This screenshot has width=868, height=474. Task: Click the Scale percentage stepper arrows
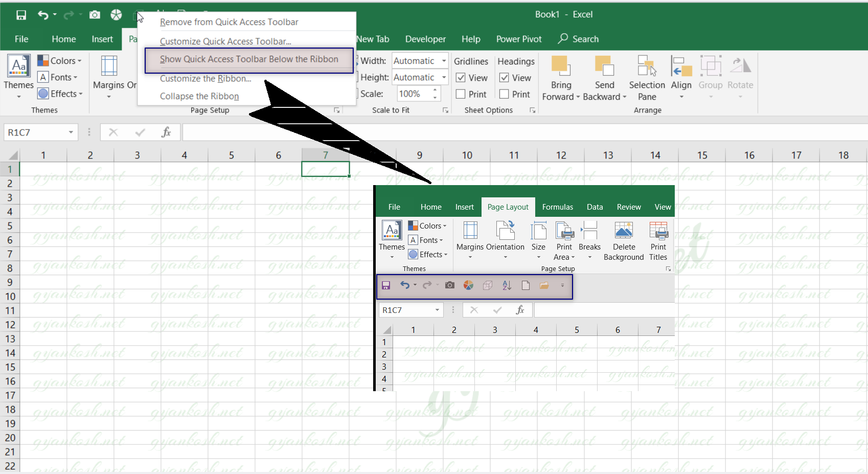435,94
